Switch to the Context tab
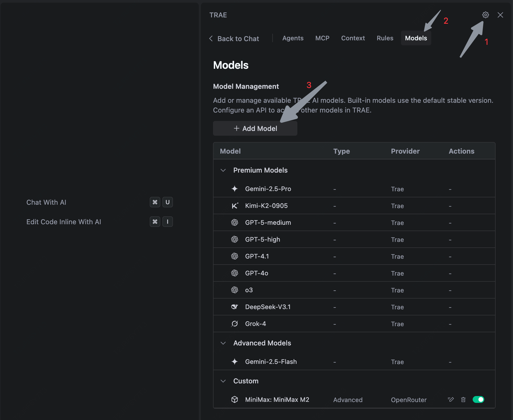513x420 pixels. (353, 38)
